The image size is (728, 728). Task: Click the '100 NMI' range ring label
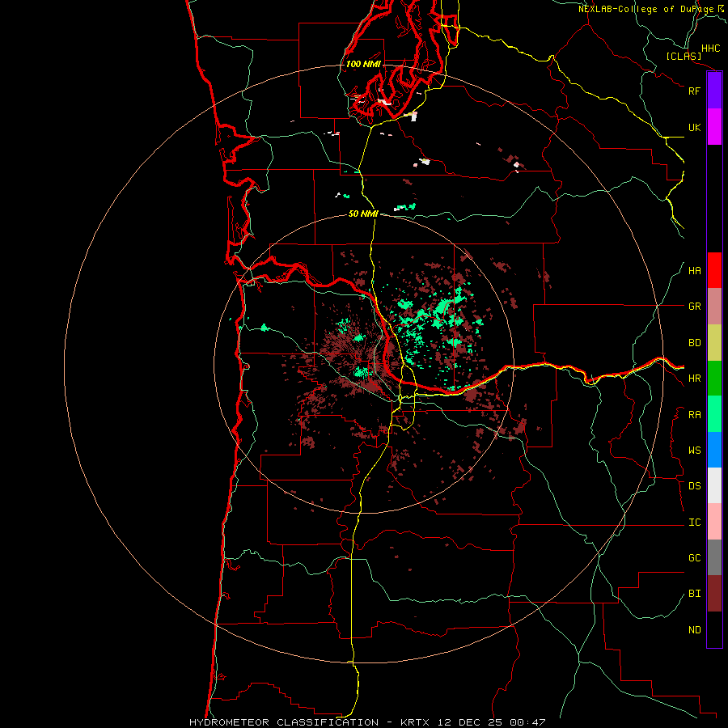(363, 64)
